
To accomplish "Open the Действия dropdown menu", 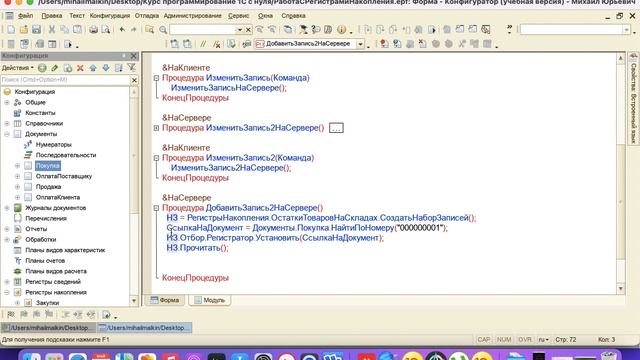I will coord(18,68).
